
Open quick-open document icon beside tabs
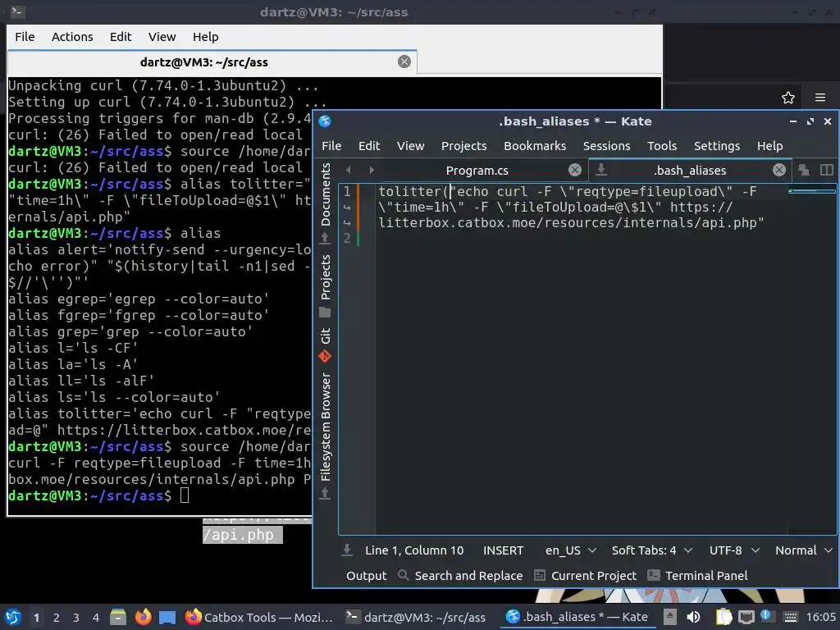pos(804,170)
